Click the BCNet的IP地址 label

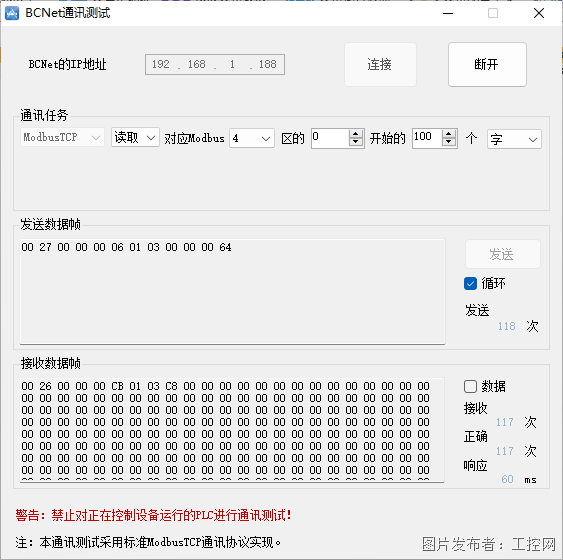pos(68,65)
